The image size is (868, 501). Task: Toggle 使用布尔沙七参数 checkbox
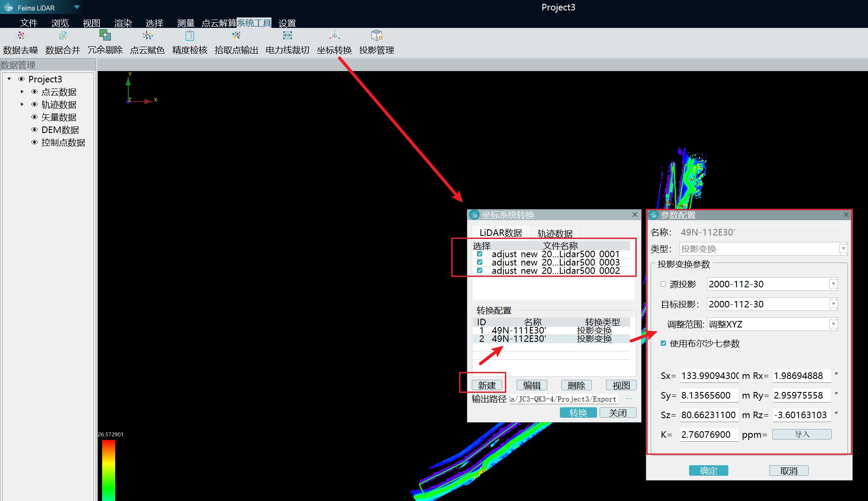point(663,343)
